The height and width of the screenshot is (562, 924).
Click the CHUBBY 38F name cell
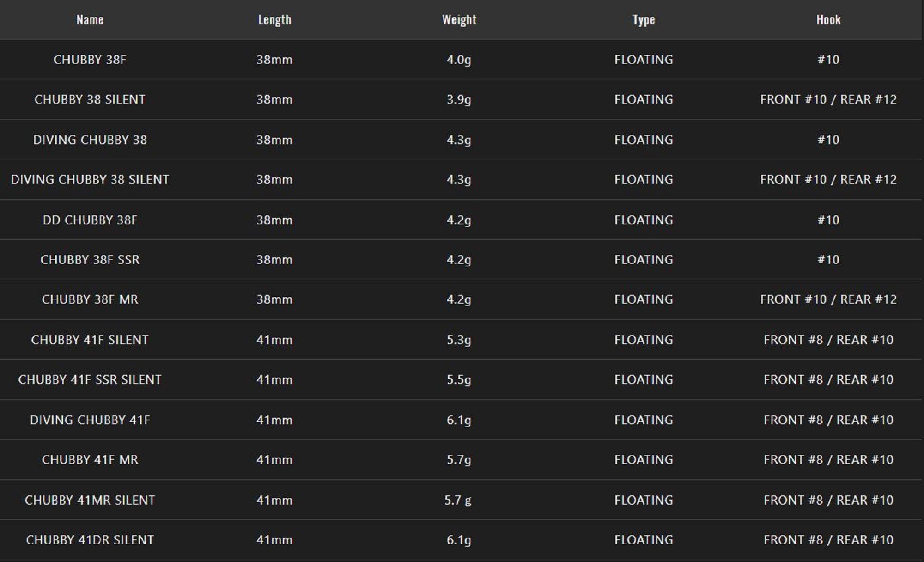90,60
